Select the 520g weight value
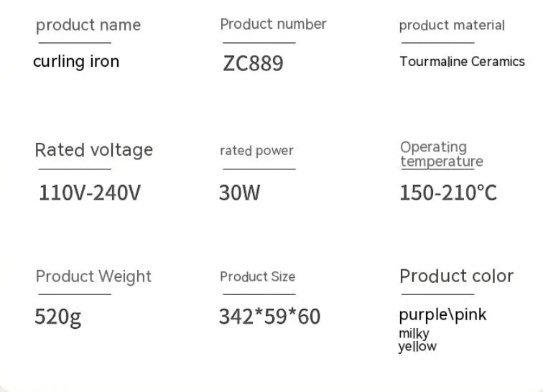Image resolution: width=543 pixels, height=392 pixels. pos(57,317)
